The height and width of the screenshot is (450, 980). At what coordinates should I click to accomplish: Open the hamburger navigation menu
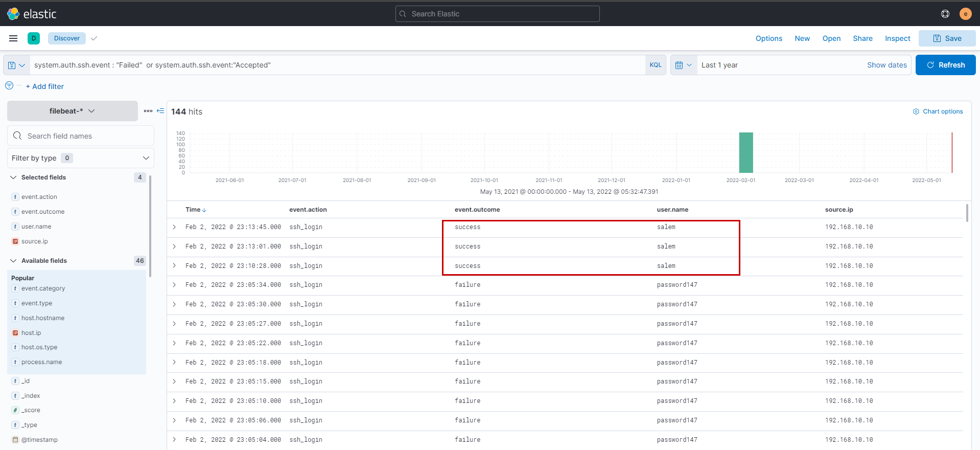(13, 38)
